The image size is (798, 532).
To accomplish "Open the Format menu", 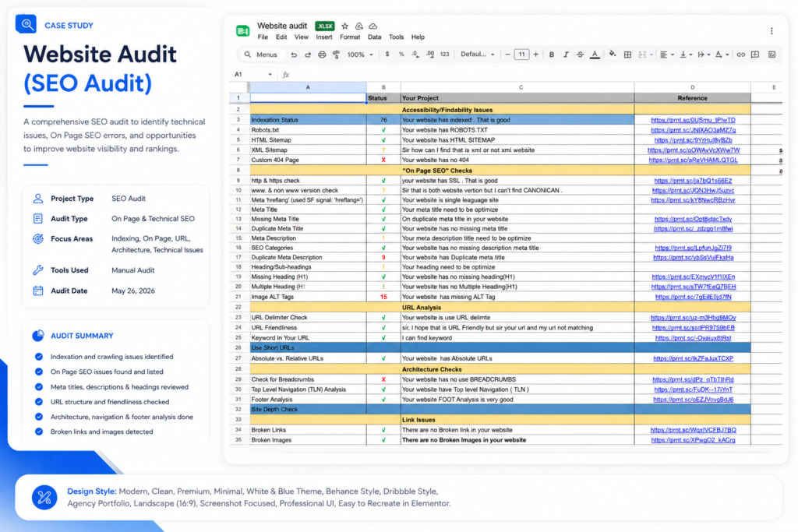I will tap(350, 37).
